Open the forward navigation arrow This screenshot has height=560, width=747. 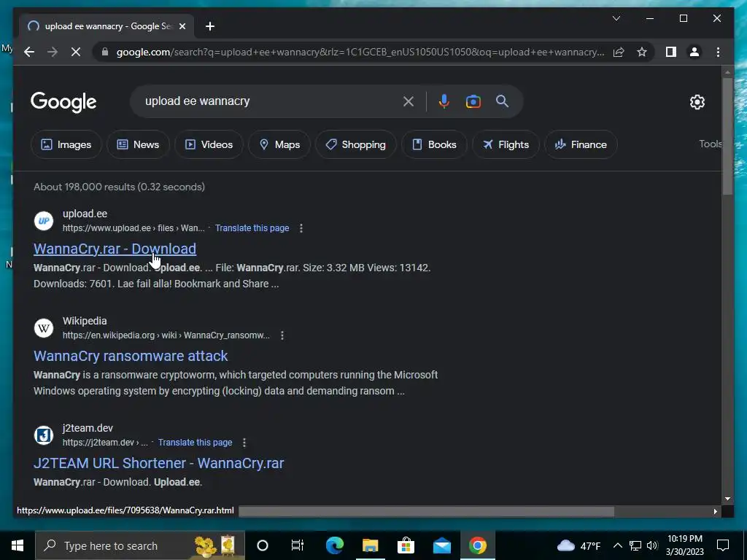(53, 52)
